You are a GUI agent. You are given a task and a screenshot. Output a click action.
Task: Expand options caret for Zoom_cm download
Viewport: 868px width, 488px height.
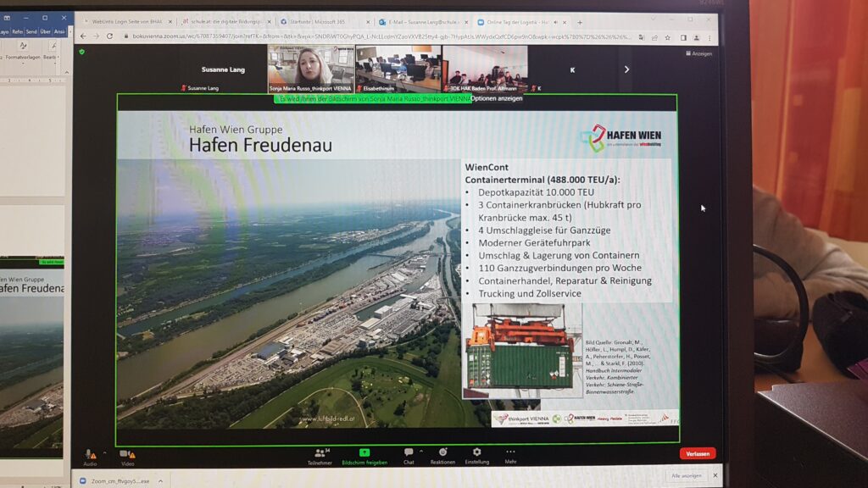(x=160, y=481)
